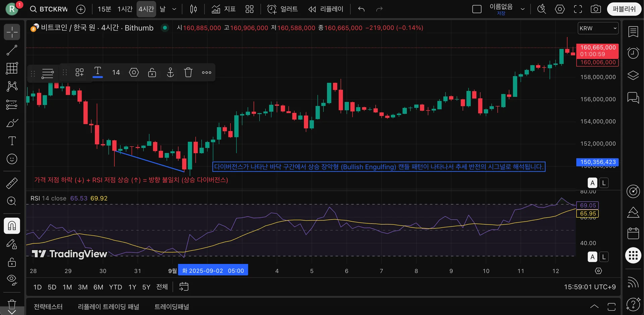Create an 얼러트 alert
The image size is (644, 315).
(x=282, y=9)
